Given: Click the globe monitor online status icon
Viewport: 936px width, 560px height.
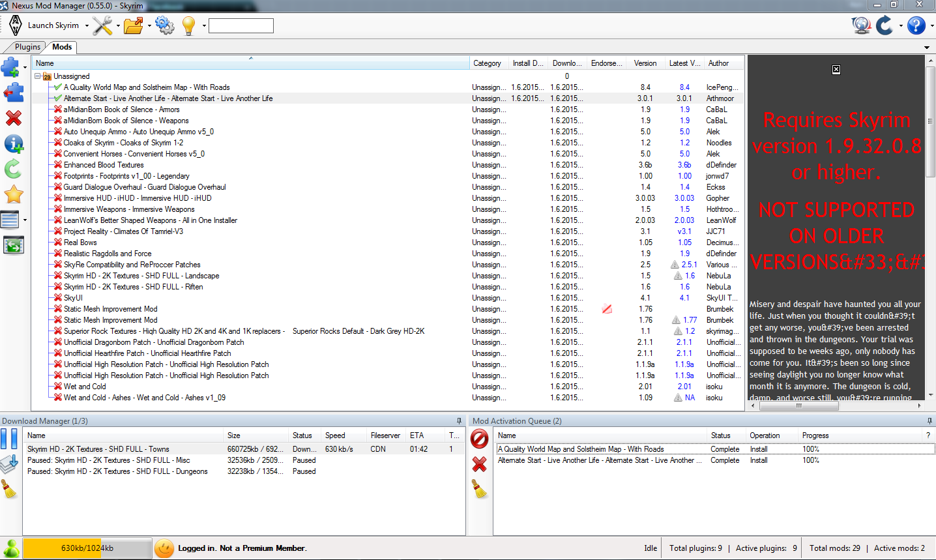Looking at the screenshot, I should tap(861, 25).
